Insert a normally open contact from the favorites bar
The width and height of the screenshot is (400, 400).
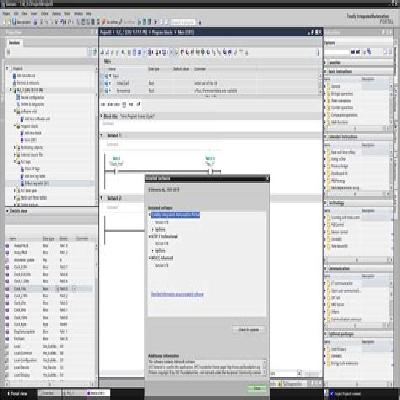point(103,105)
